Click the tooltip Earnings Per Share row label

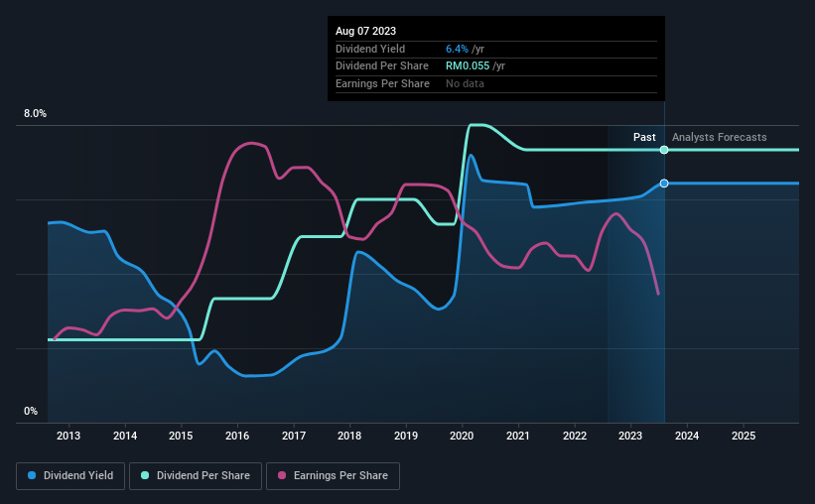[x=382, y=83]
